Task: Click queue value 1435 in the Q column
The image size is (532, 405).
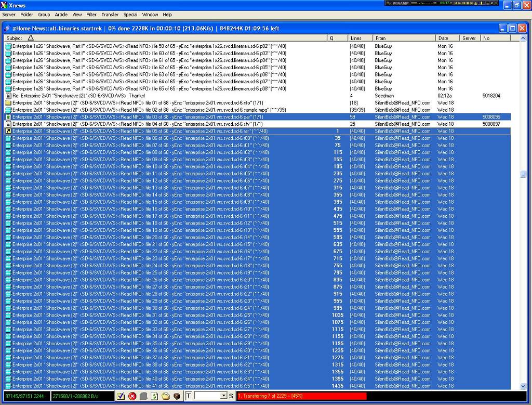Action: click(337, 386)
